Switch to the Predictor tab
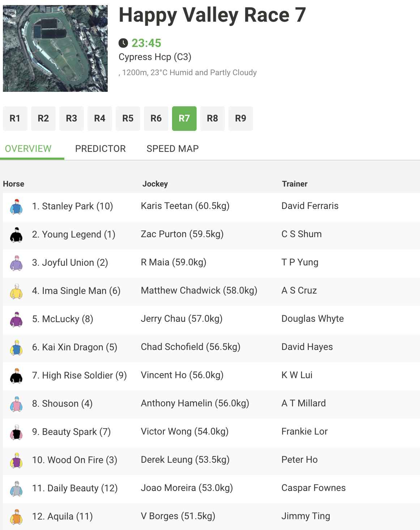420x530 pixels. pos(100,149)
